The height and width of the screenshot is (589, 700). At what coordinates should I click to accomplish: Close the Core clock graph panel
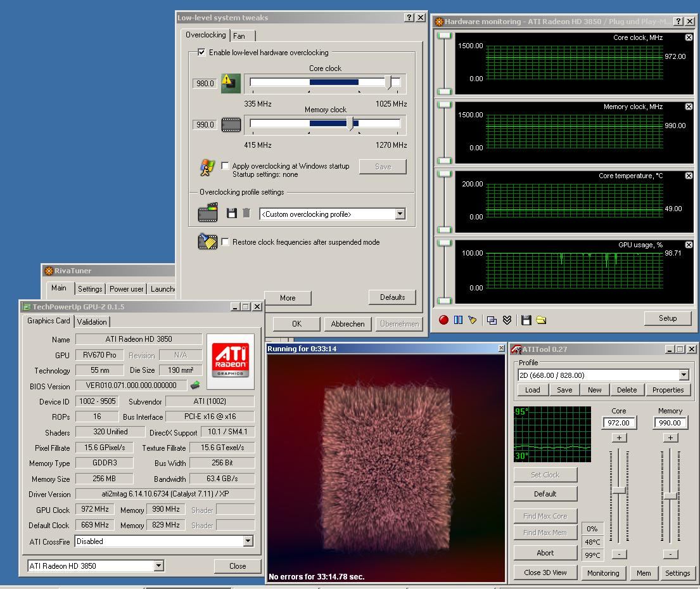coord(689,37)
